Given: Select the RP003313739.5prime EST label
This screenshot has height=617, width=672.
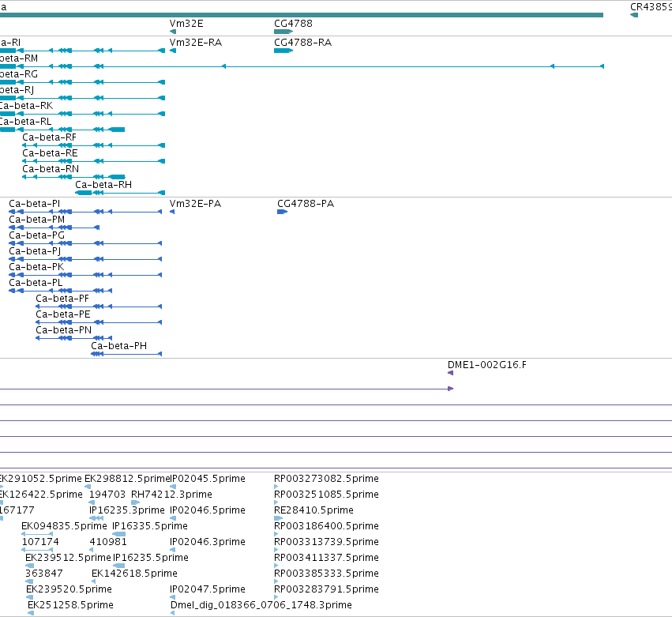Looking at the screenshot, I should 326,542.
